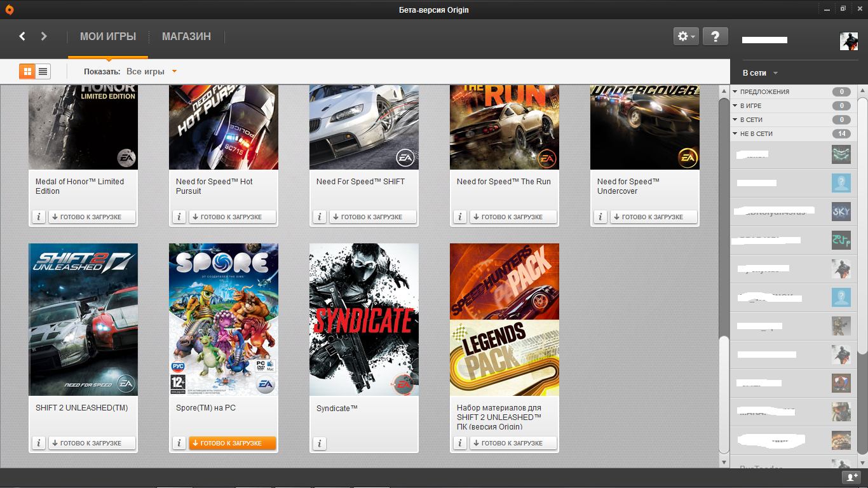Screen dimensions: 868x488
Task: Show info for Need For Speed SHIFT
Action: point(319,217)
